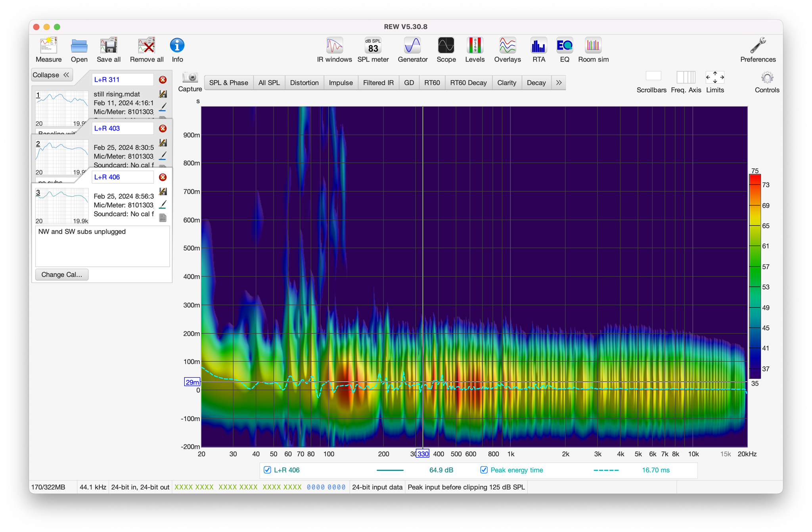Show more graph tabs with » button
The image size is (812, 532).
pos(559,83)
